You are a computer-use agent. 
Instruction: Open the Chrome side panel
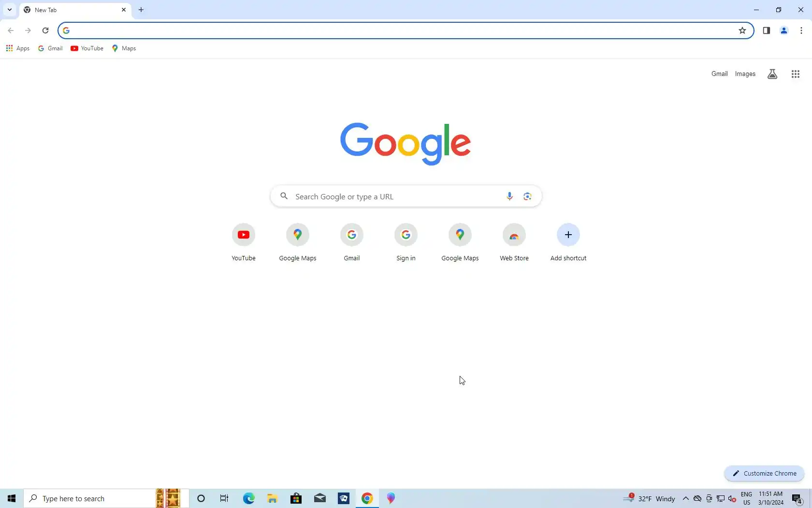pyautogui.click(x=767, y=30)
